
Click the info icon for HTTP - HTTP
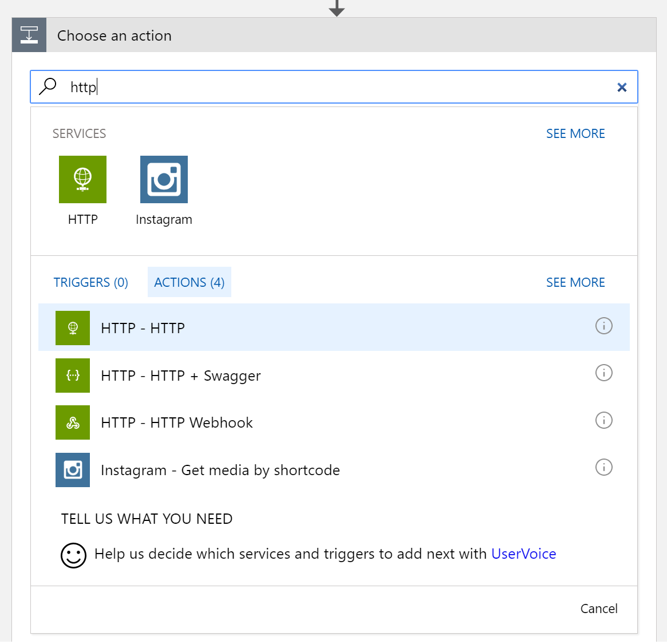click(x=603, y=326)
